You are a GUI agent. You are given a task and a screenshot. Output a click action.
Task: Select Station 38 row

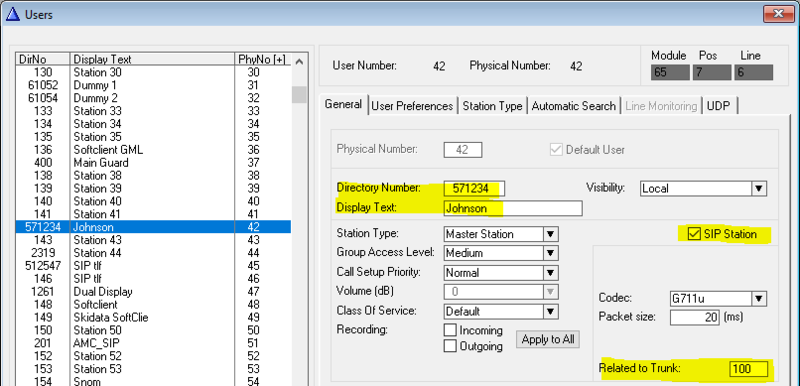pyautogui.click(x=153, y=175)
